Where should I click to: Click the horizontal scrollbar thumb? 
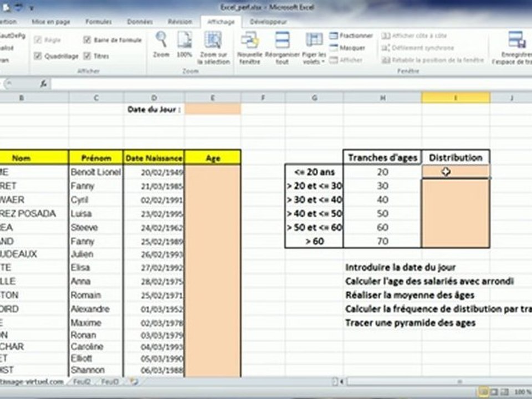pyautogui.click(x=460, y=382)
